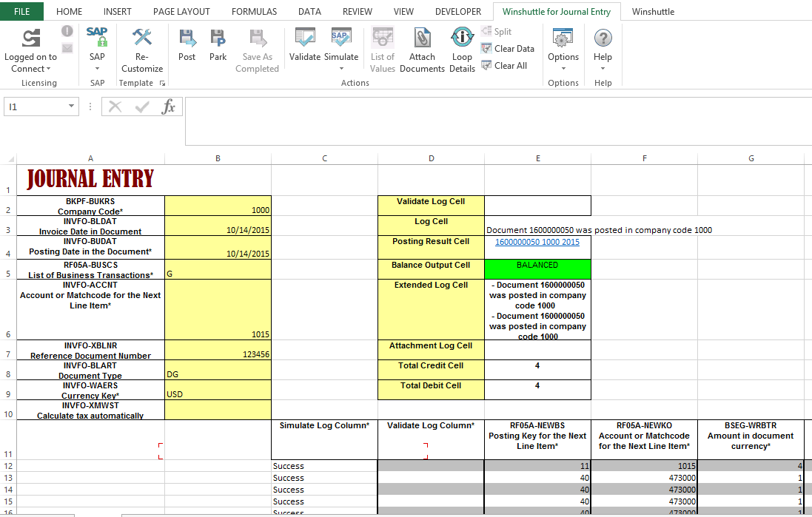Expand the Logged on to Connect dropdown

click(x=49, y=69)
